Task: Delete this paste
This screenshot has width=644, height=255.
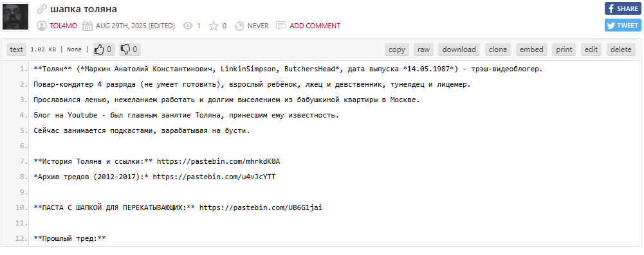Action: click(x=621, y=49)
